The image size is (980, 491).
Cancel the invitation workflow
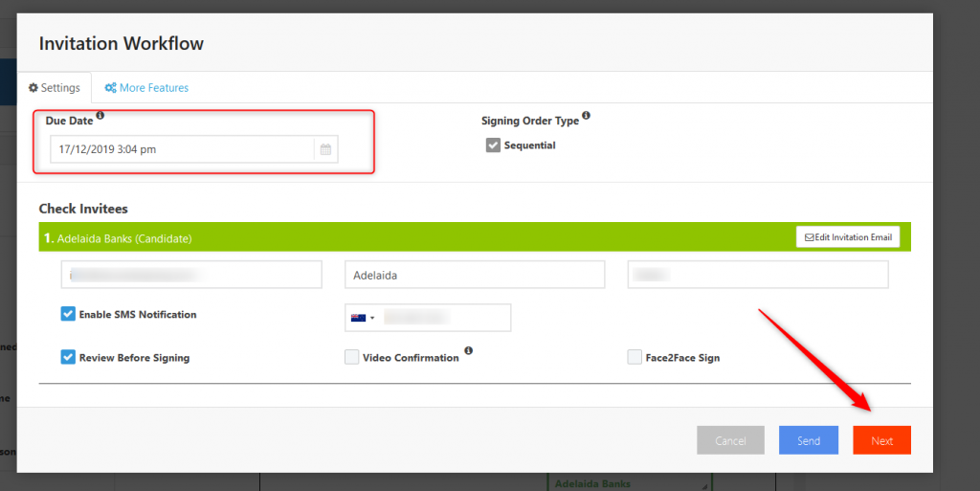point(730,440)
